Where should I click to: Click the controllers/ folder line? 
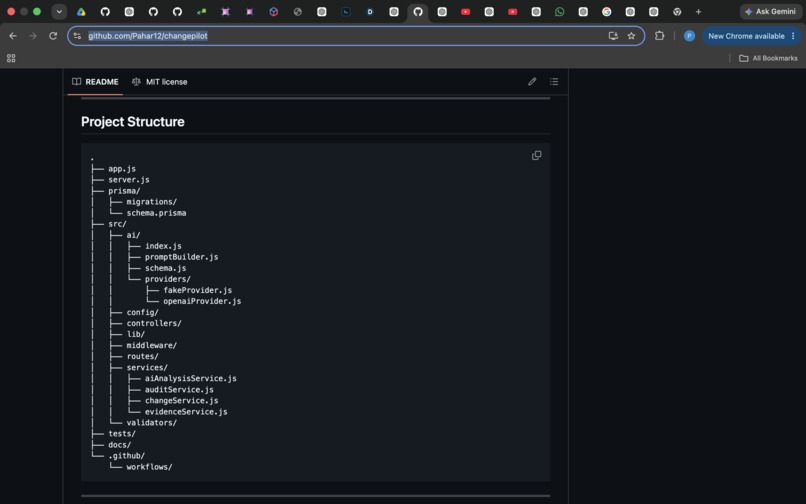pos(154,323)
